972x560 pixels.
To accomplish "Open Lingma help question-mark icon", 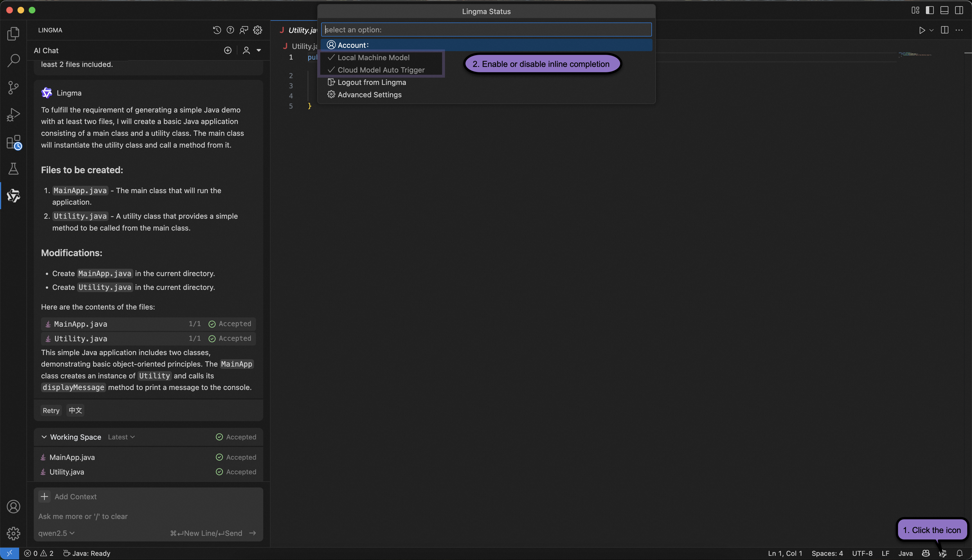I will pos(231,30).
